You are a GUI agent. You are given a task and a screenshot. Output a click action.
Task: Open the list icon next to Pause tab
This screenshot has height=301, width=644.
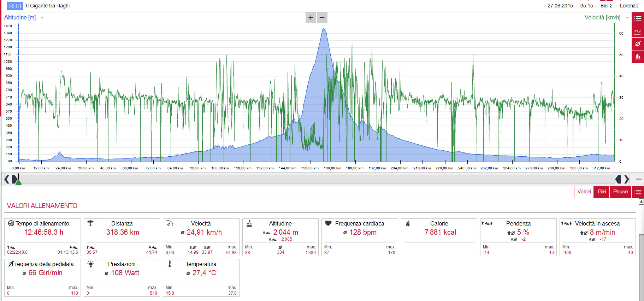638,192
